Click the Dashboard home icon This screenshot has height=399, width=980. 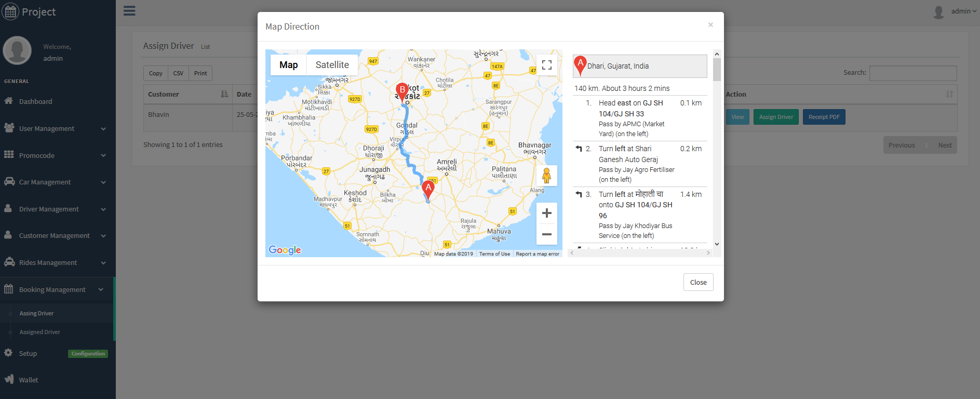(x=9, y=101)
